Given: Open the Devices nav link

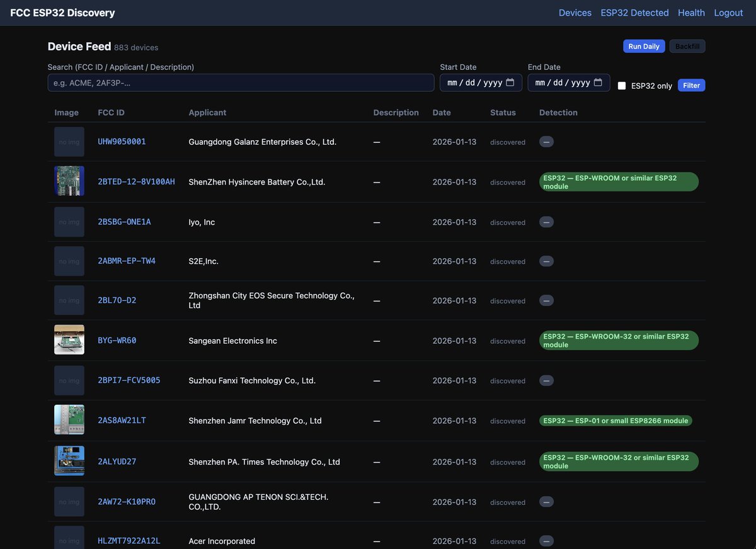Looking at the screenshot, I should click(575, 13).
